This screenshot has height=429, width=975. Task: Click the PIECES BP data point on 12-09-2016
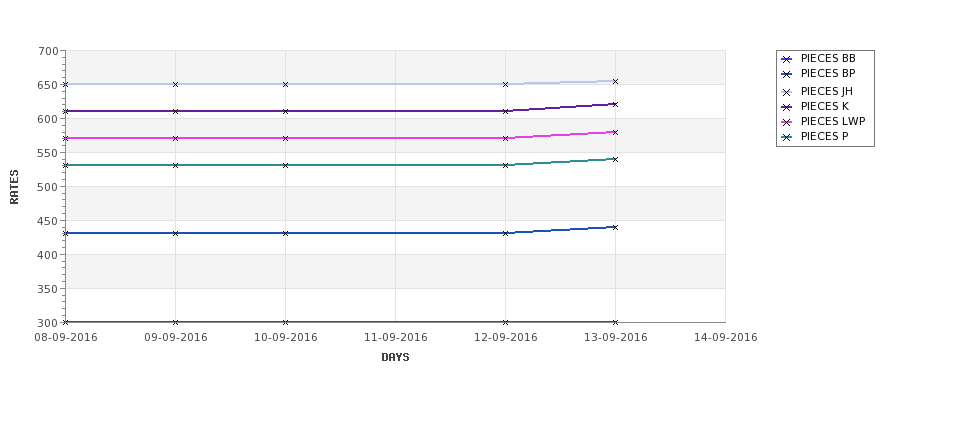click(506, 233)
